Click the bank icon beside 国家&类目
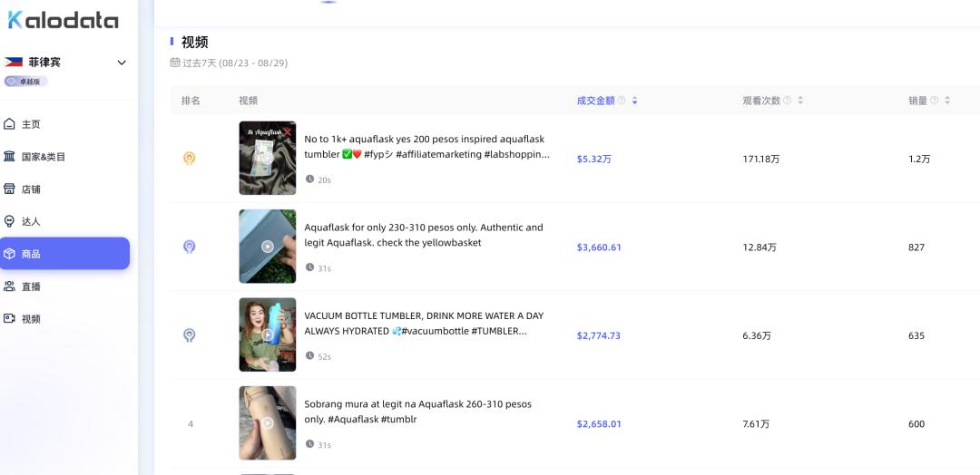 (x=9, y=156)
